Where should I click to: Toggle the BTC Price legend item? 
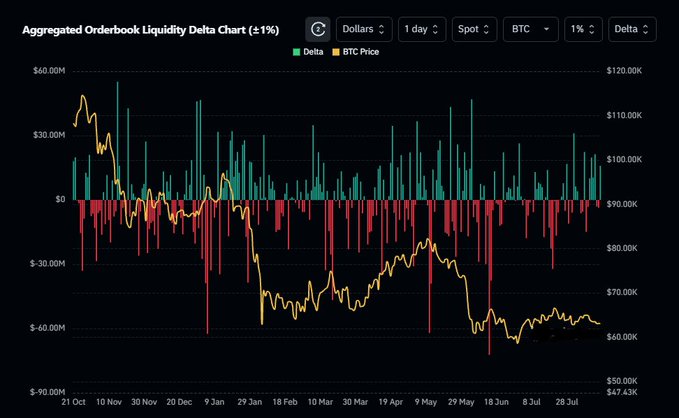pos(356,52)
